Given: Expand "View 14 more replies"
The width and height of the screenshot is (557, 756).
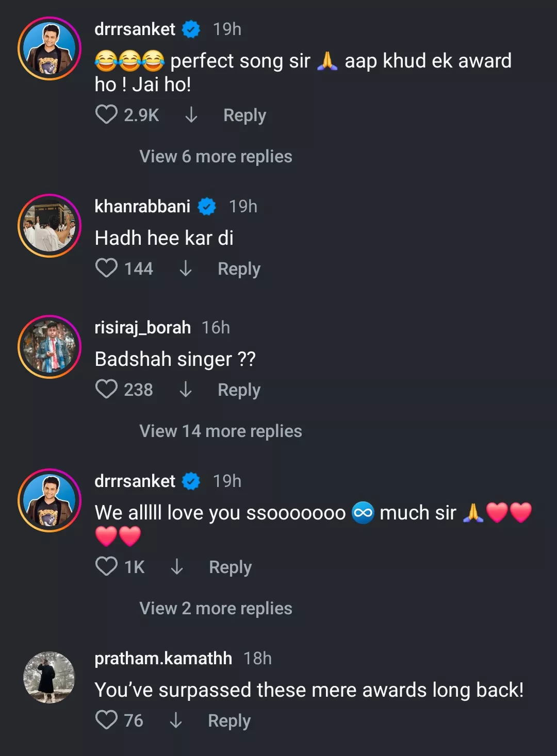Looking at the screenshot, I should (x=220, y=431).
